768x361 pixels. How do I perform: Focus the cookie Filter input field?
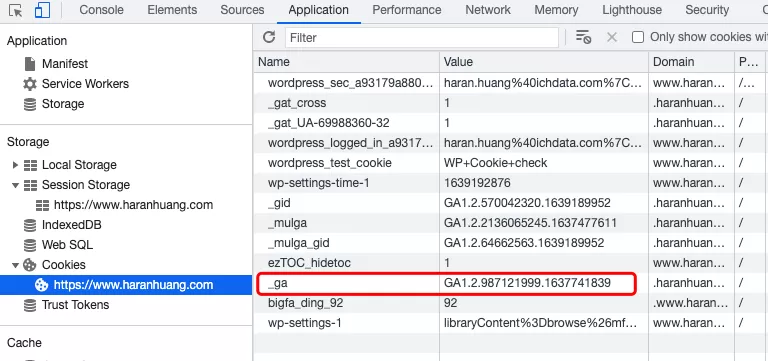421,38
